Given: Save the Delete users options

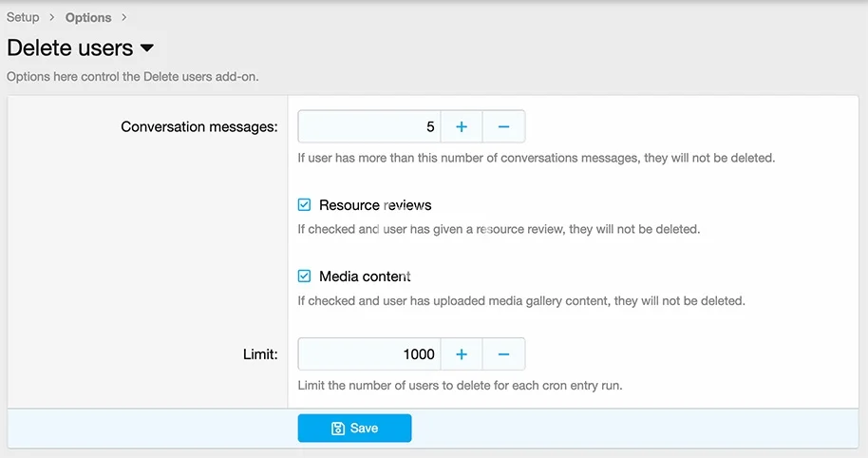Looking at the screenshot, I should click(354, 429).
